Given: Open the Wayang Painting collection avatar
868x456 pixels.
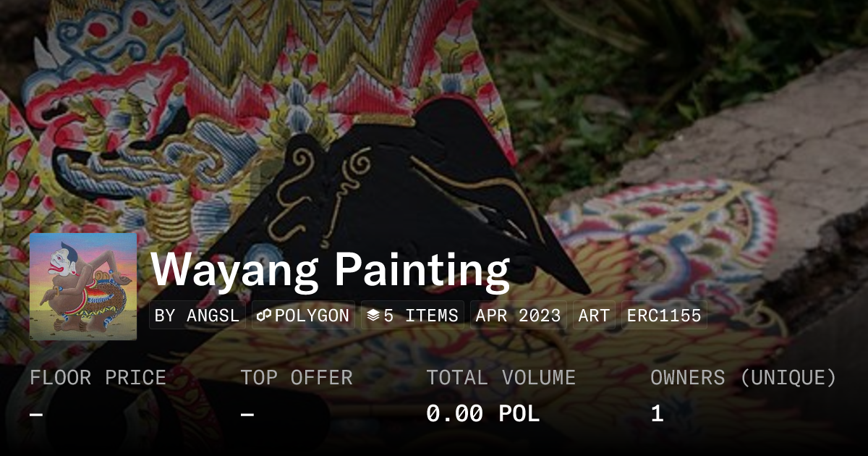Looking at the screenshot, I should pyautogui.click(x=83, y=286).
